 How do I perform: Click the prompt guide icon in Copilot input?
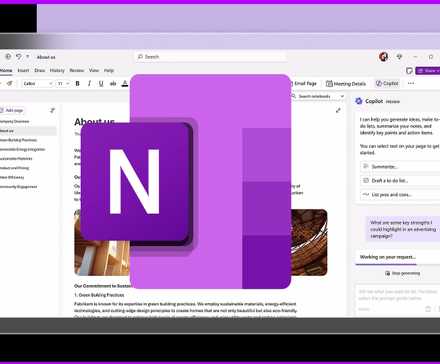click(428, 309)
